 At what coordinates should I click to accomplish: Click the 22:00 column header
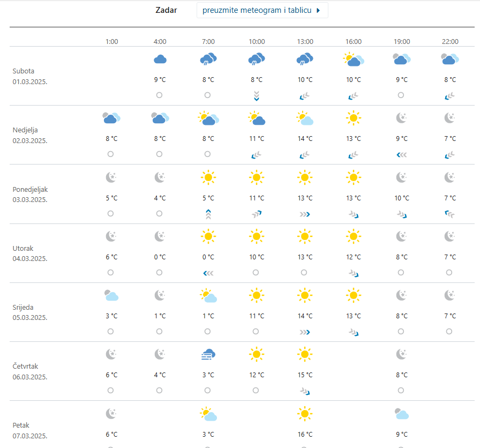(450, 41)
